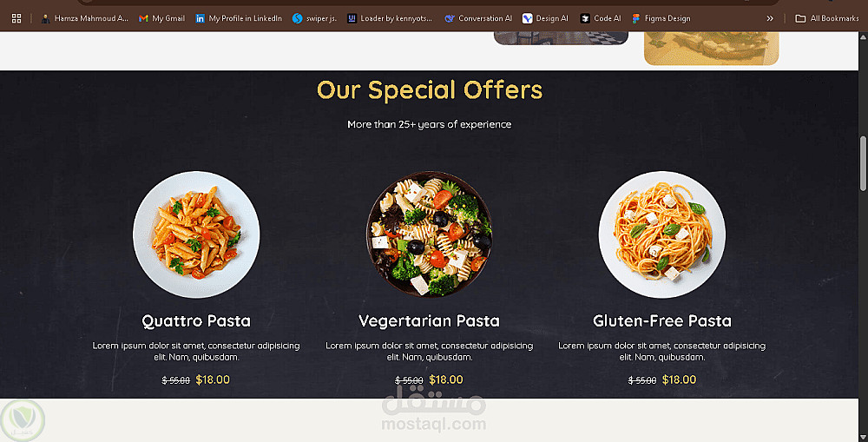
Task: Click the Quattro Pasta dish image
Action: (196, 234)
